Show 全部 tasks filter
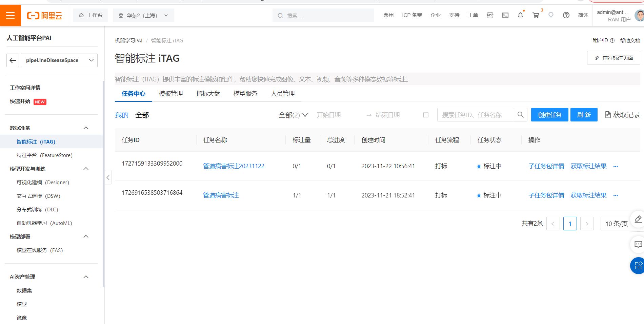Screen dimensions: 644x324 coord(142,115)
